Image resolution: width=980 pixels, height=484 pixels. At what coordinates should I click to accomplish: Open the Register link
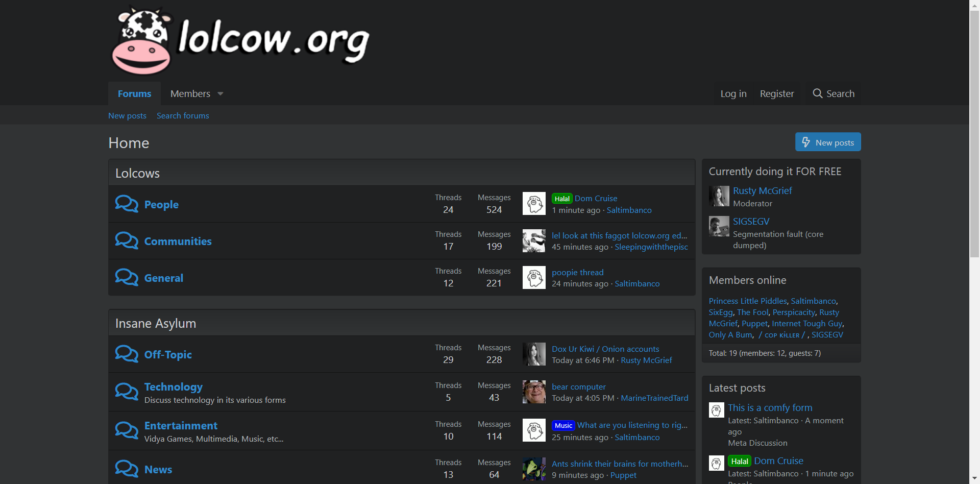point(777,93)
